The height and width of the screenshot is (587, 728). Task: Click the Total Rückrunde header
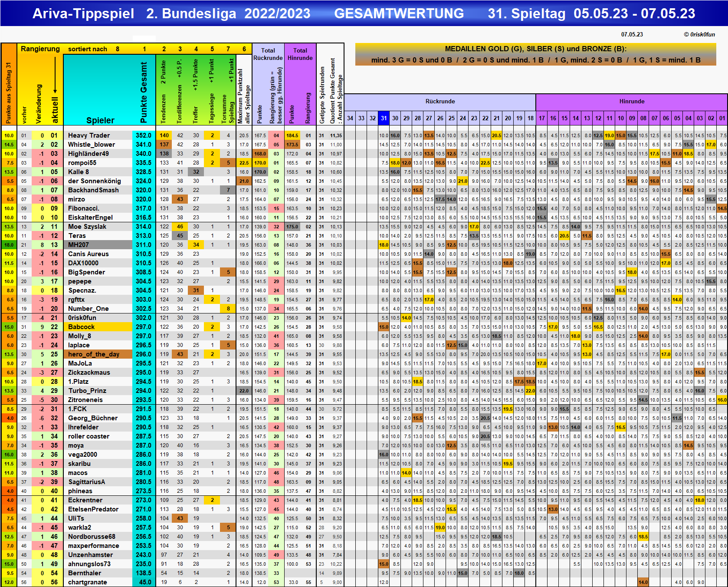coord(268,54)
